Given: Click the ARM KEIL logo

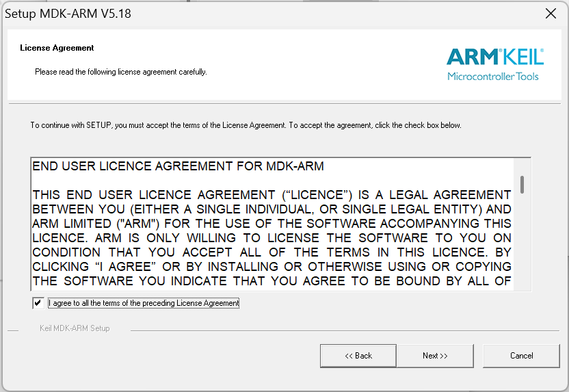Looking at the screenshot, I should click(x=495, y=56).
